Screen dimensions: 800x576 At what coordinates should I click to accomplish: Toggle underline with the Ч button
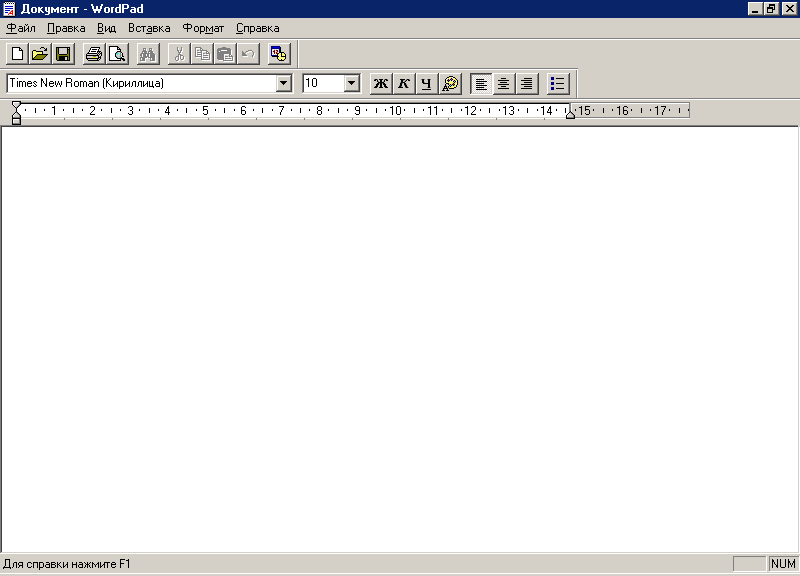(427, 84)
